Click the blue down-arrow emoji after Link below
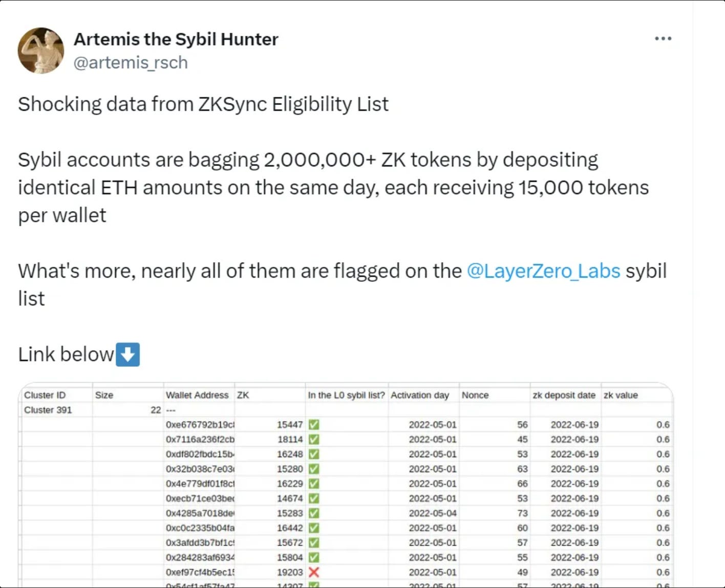This screenshot has height=588, width=725. (x=128, y=354)
